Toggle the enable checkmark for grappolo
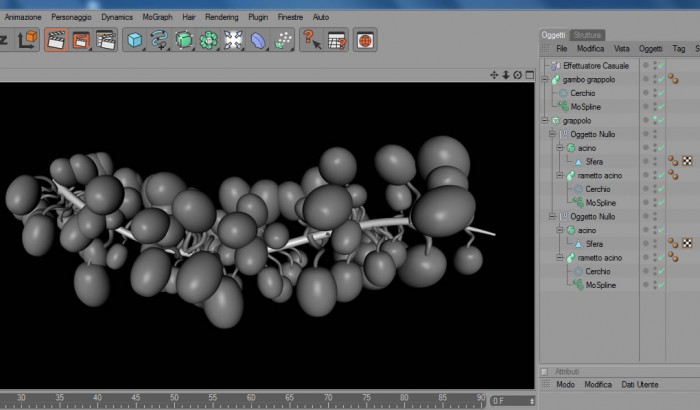 tap(661, 121)
